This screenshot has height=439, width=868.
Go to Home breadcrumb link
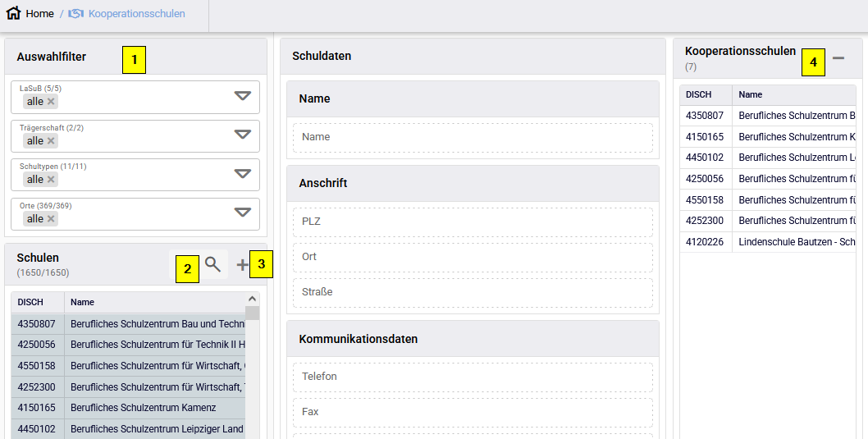[x=39, y=14]
